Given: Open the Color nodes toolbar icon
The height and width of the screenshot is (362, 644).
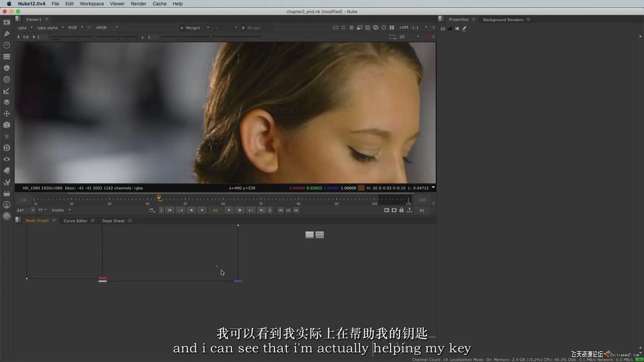Looking at the screenshot, I should (x=7, y=68).
